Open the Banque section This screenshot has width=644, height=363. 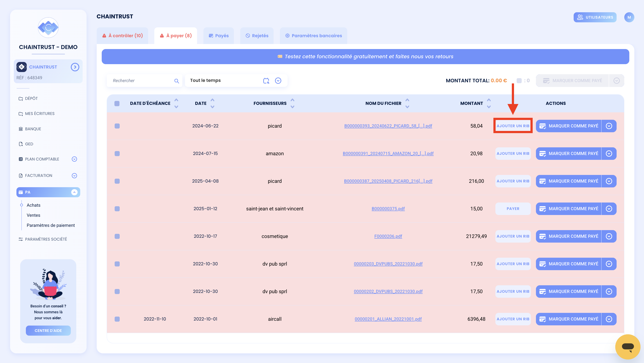[30, 129]
